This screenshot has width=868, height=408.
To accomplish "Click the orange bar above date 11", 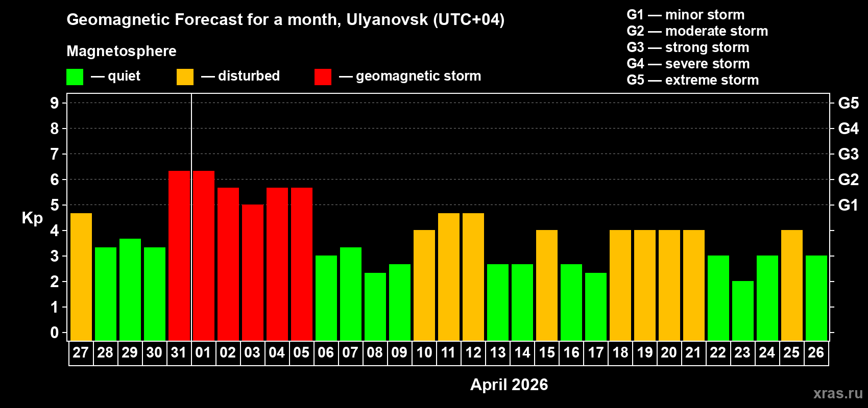I will (449, 277).
